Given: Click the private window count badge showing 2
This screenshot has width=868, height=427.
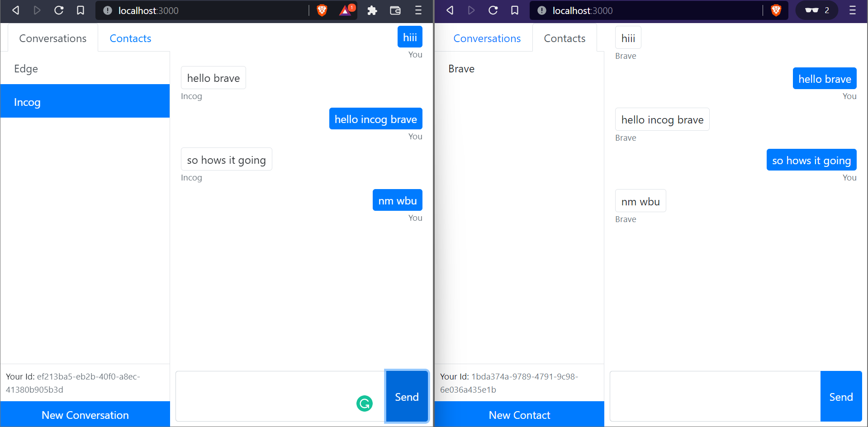Looking at the screenshot, I should tap(816, 10).
